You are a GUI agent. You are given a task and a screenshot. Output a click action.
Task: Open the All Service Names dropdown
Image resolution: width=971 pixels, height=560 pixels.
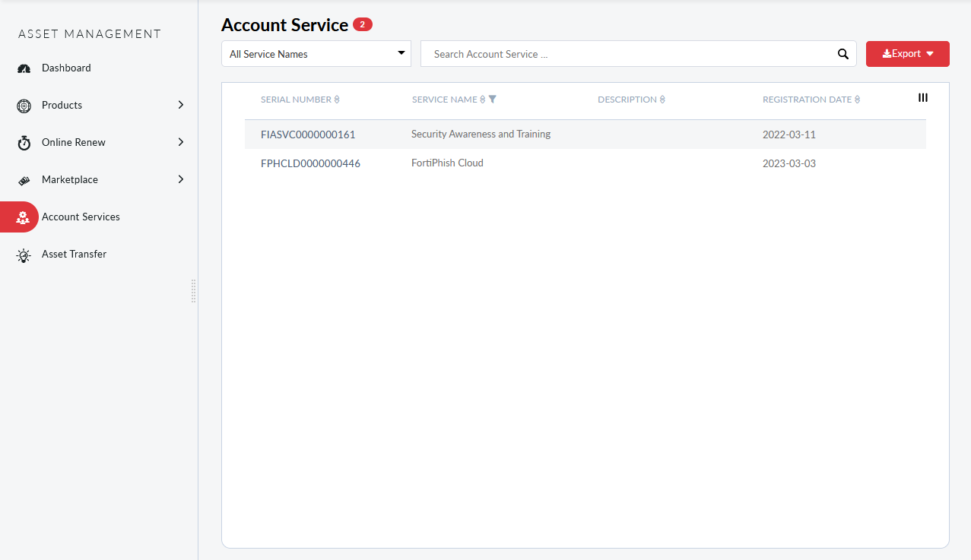pyautogui.click(x=316, y=54)
